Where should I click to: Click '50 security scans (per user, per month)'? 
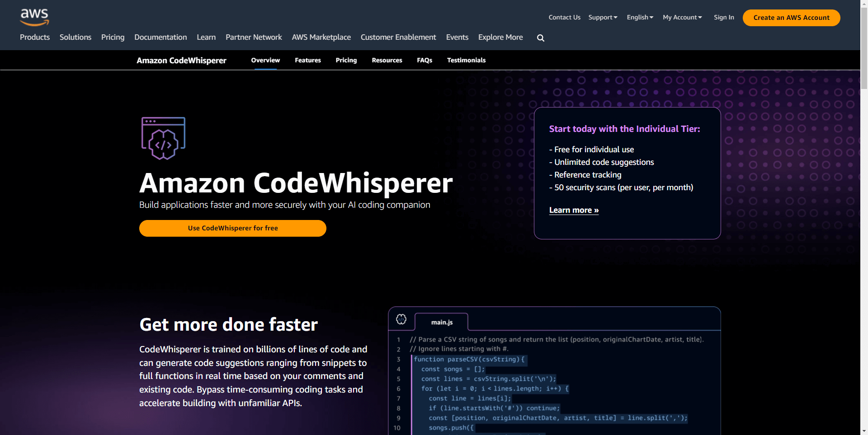click(x=623, y=187)
